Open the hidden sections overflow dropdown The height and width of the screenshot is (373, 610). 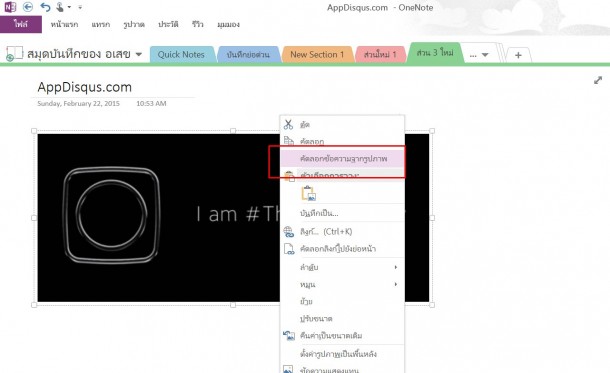click(479, 55)
